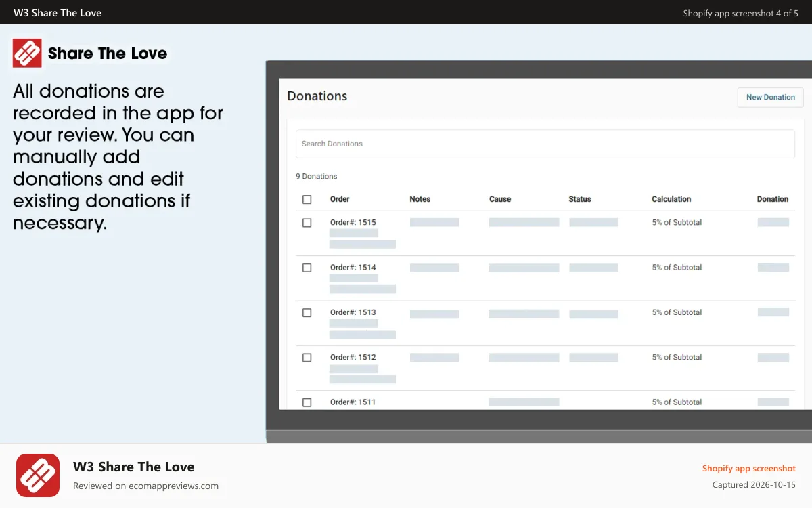This screenshot has width=812, height=508.
Task: Click the 9 Donations count label
Action: [317, 176]
